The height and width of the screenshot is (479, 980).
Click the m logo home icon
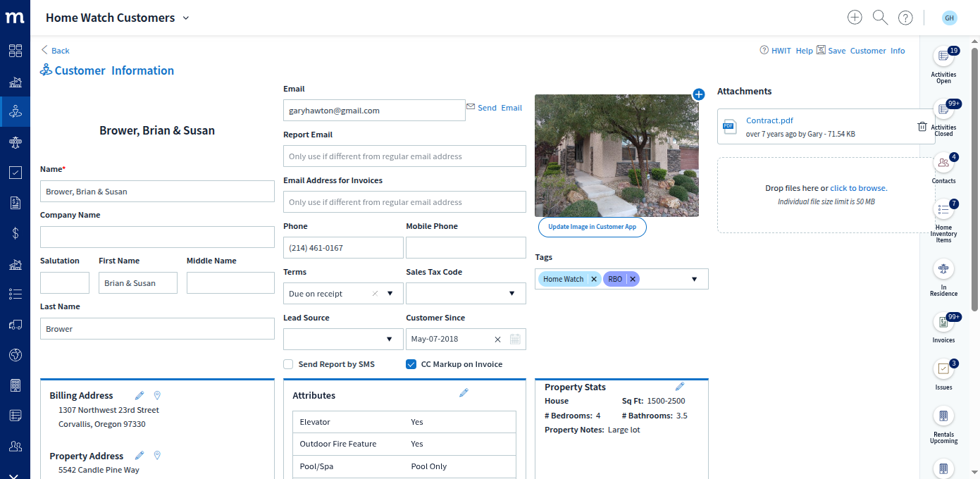point(15,18)
